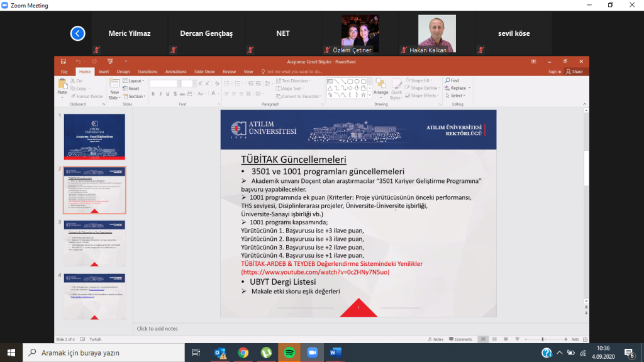Click the New Slide icon
644x362 pixels.
tap(114, 85)
